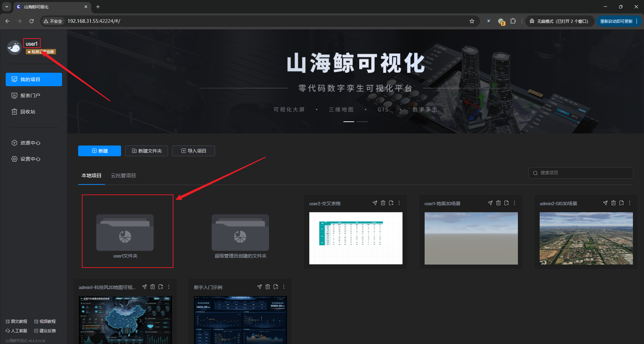Click the 新建文件夹 button

tap(147, 151)
